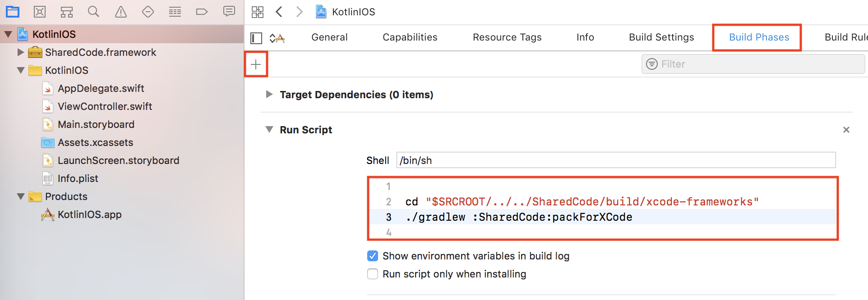Open the Report navigator speech bubble
Screen dimensions: 868x300
(x=229, y=12)
